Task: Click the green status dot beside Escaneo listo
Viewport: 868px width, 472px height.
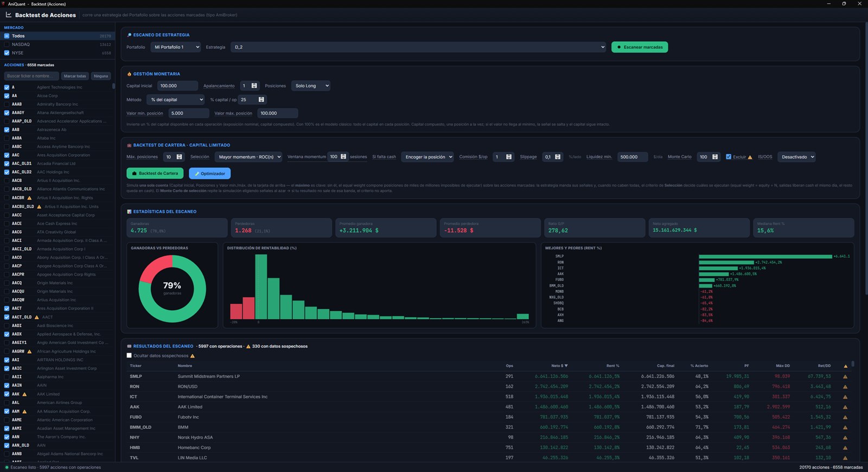Action: click(x=7, y=467)
